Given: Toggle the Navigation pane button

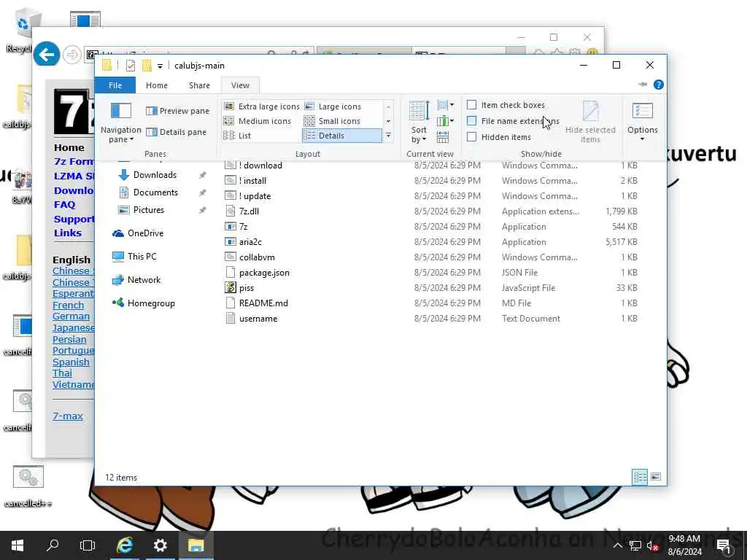Looking at the screenshot, I should click(120, 122).
